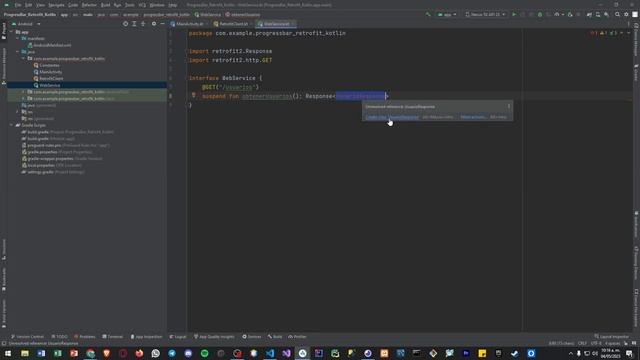The image size is (640, 360).
Task: Click the More actions link in the tooltip
Action: 473,117
